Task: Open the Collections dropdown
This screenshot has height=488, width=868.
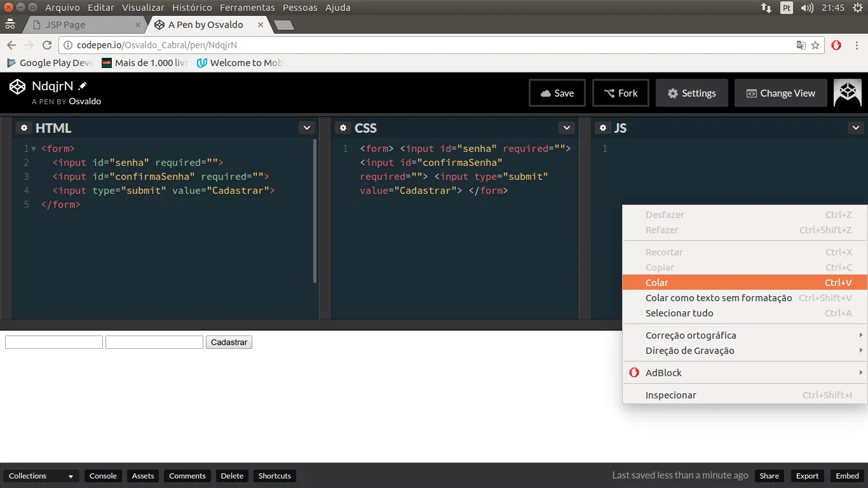Action: (41, 476)
